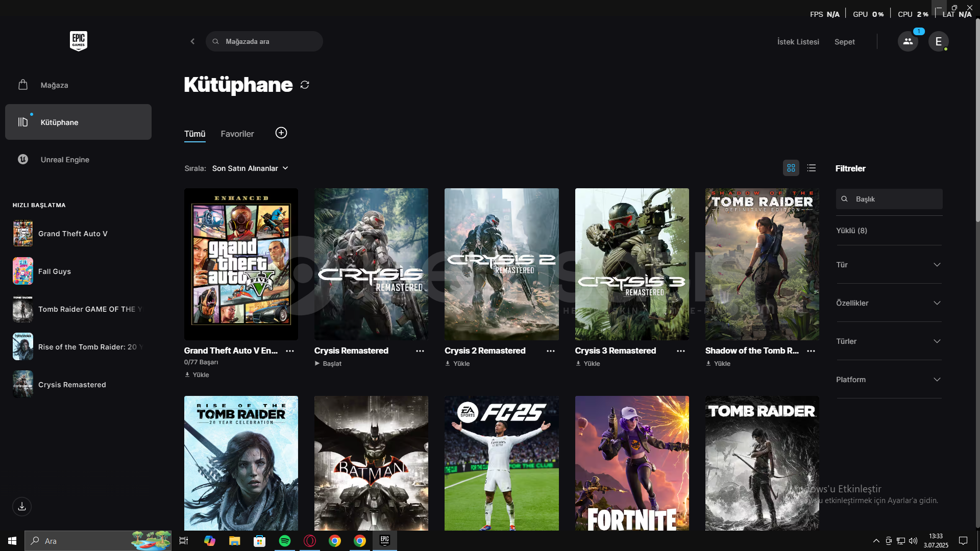This screenshot has height=551, width=980.
Task: Open options menu for Crysis 3 Remastered
Action: (x=681, y=351)
